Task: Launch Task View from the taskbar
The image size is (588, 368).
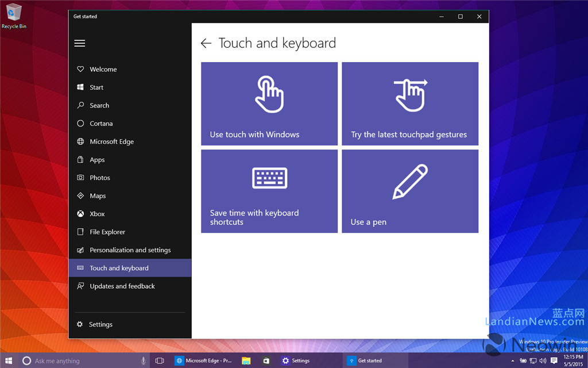Action: pyautogui.click(x=159, y=361)
